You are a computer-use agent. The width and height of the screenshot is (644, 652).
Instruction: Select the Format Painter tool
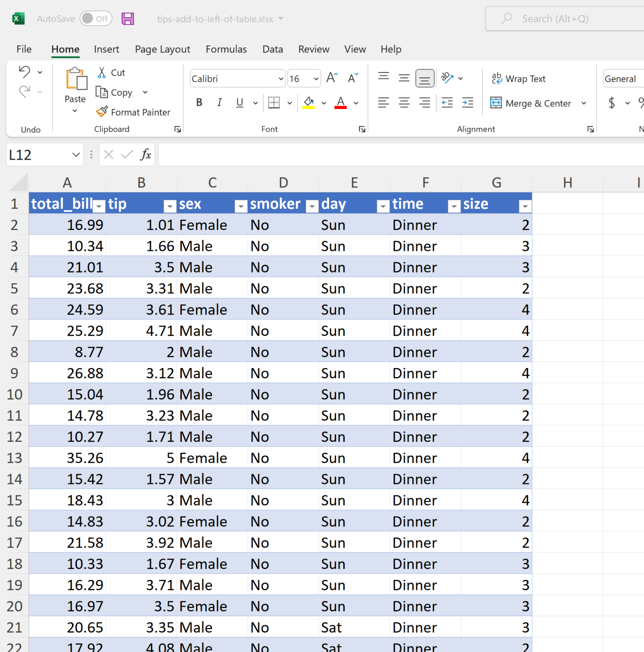(x=133, y=112)
